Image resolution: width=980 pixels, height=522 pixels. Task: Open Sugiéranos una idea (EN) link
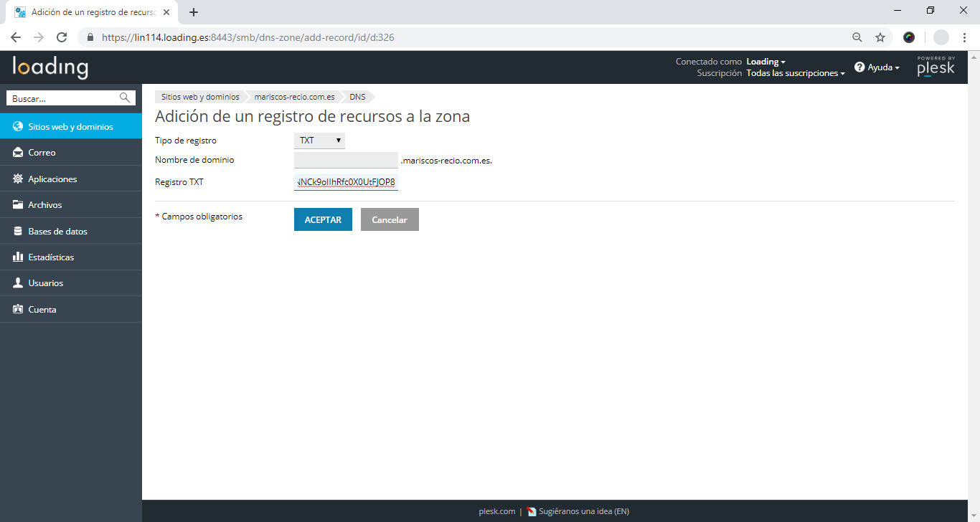pyautogui.click(x=584, y=511)
